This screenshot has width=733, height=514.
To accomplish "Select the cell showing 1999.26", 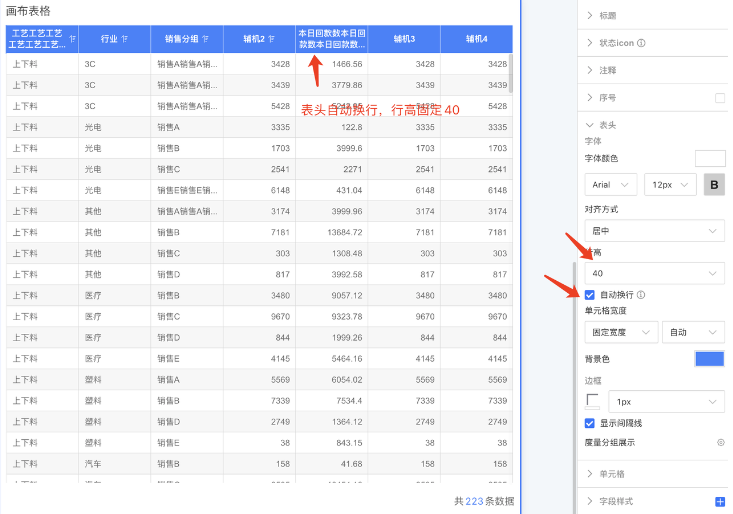I will (332, 337).
